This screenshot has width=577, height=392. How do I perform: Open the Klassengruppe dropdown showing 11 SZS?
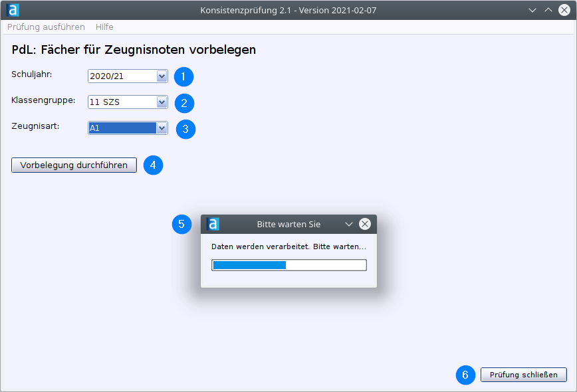pos(128,102)
